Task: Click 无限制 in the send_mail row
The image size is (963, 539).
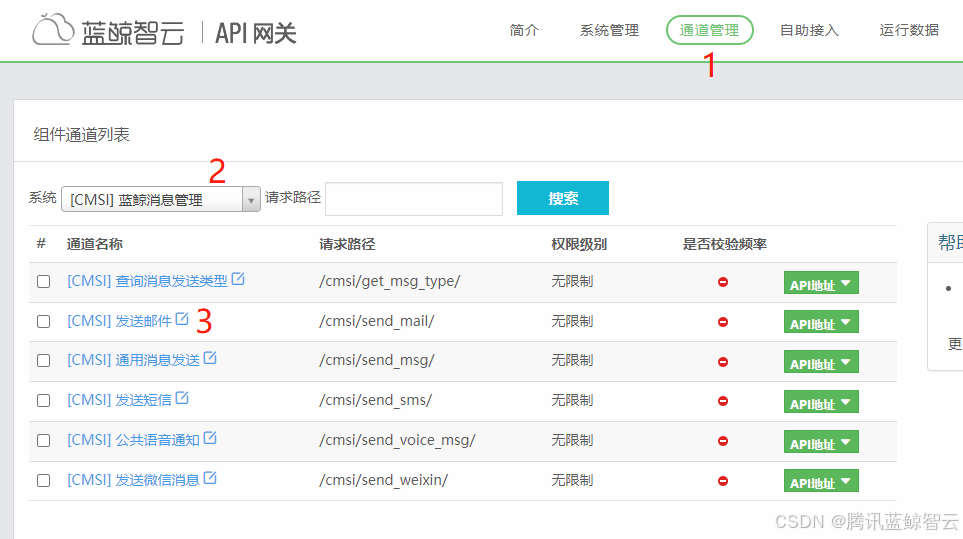Action: [572, 321]
